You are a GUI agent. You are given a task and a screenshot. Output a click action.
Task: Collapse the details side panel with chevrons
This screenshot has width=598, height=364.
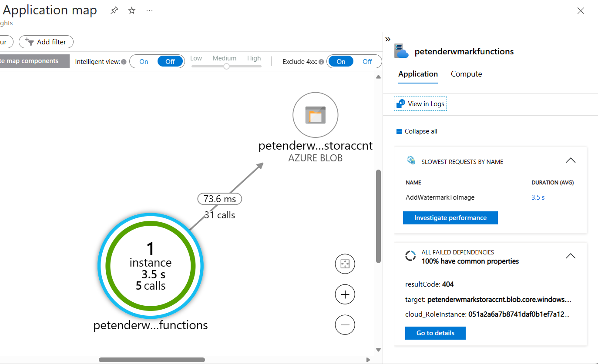(388, 39)
